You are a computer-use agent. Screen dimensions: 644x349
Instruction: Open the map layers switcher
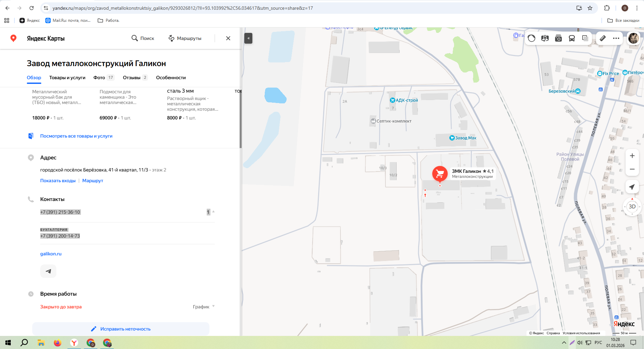[x=585, y=38]
